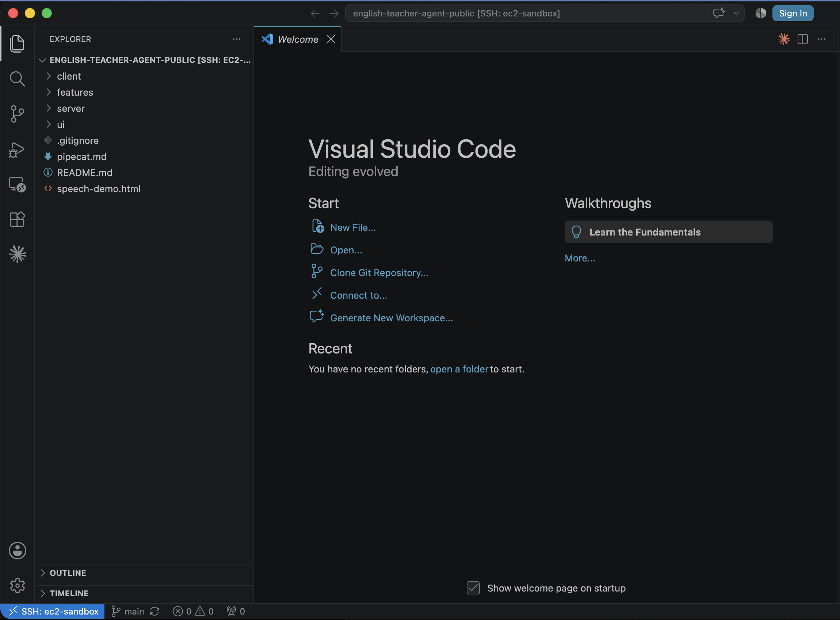Open the pipecat.md file
Screen dimensions: 840x620
click(145, 157)
